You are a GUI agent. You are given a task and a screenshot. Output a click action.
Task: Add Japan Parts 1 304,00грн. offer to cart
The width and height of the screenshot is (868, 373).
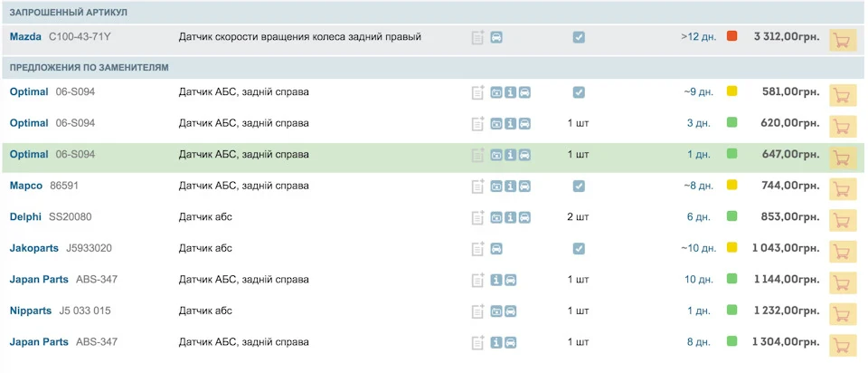pos(842,345)
